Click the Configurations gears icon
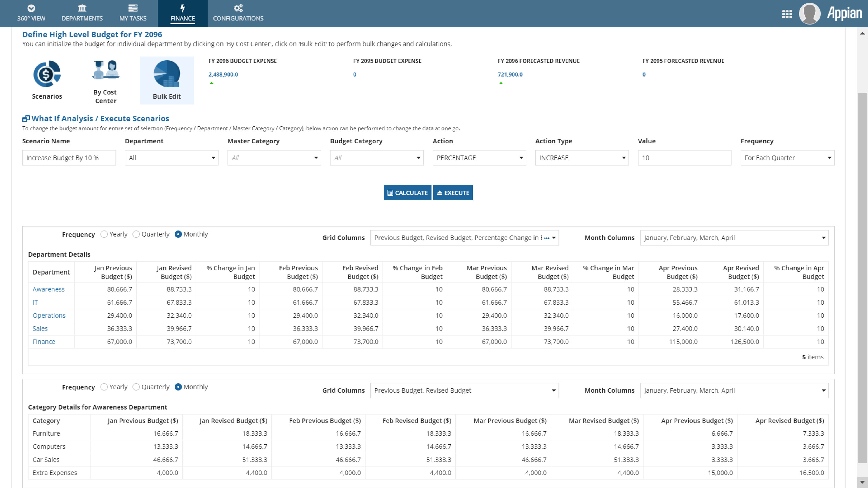Screen dimensions: 868x488 pos(238,8)
